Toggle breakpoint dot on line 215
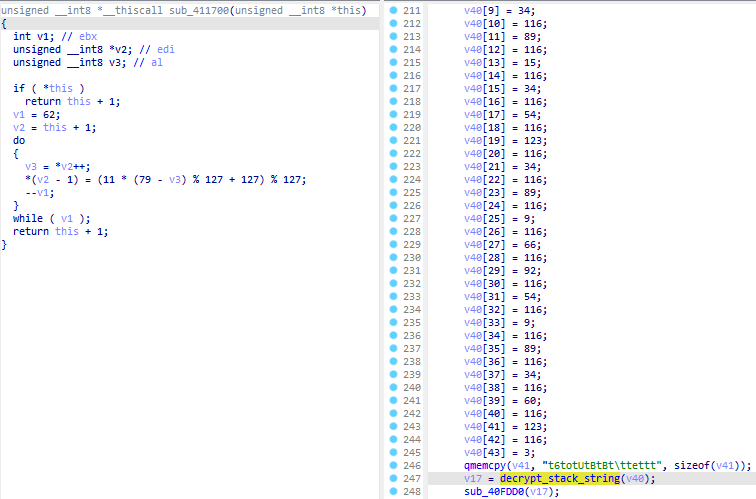Image resolution: width=756 pixels, height=499 pixels. pyautogui.click(x=393, y=62)
